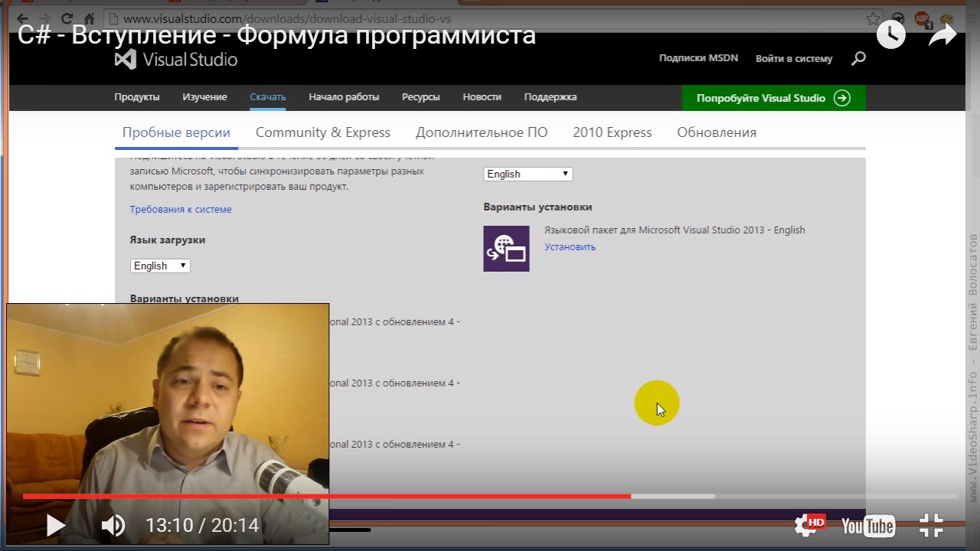Mute the video volume
The height and width of the screenshot is (551, 980).
pyautogui.click(x=113, y=525)
